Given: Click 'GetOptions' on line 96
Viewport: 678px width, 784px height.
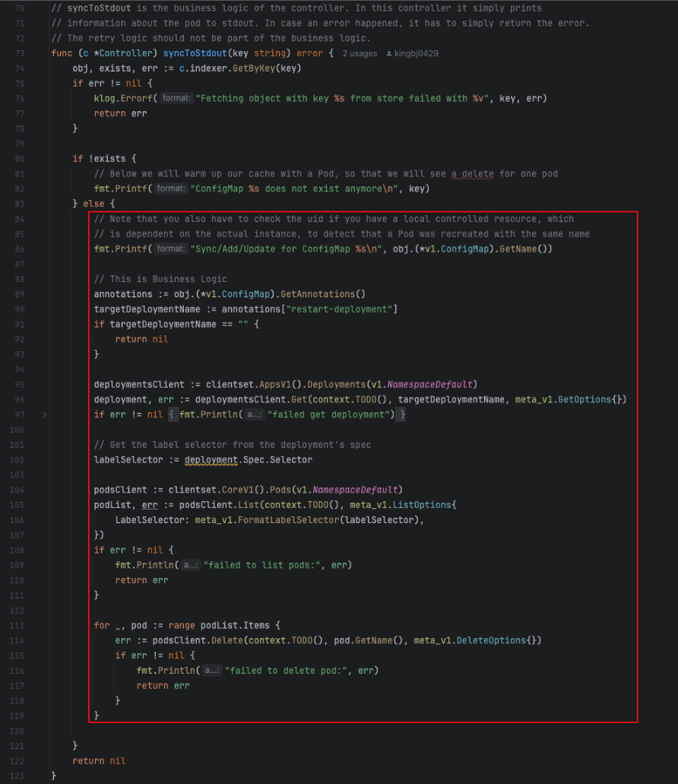Looking at the screenshot, I should tap(584, 399).
